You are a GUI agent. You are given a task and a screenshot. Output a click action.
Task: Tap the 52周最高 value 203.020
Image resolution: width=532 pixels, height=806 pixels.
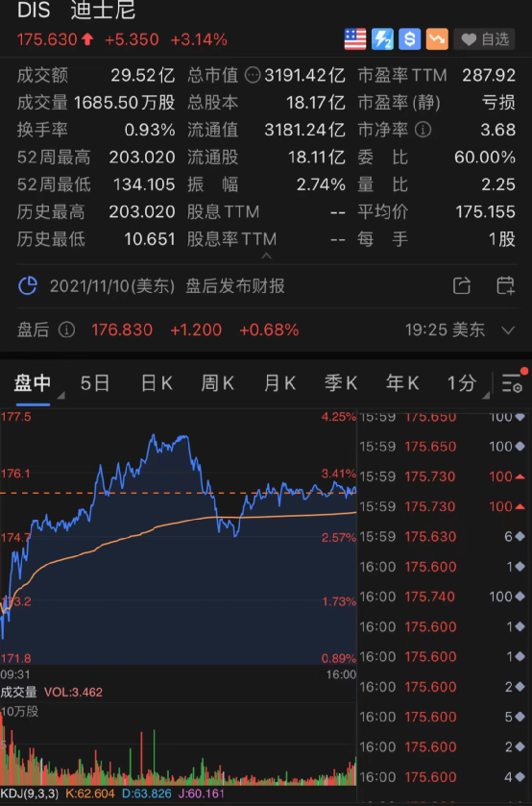142,158
